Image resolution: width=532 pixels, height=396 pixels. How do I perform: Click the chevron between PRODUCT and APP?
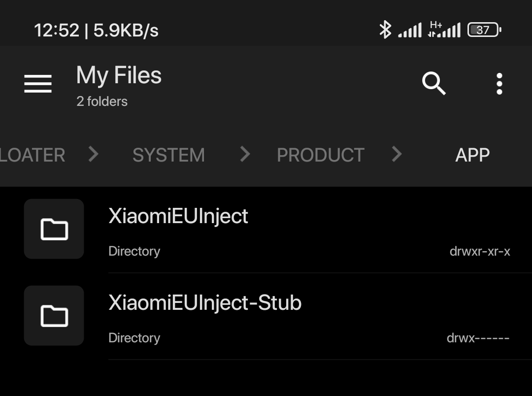click(x=397, y=154)
